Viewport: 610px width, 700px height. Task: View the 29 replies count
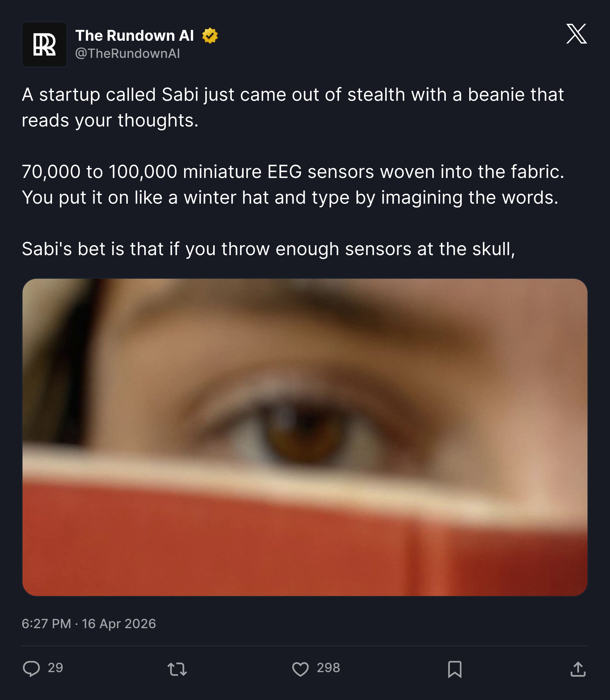(x=55, y=668)
